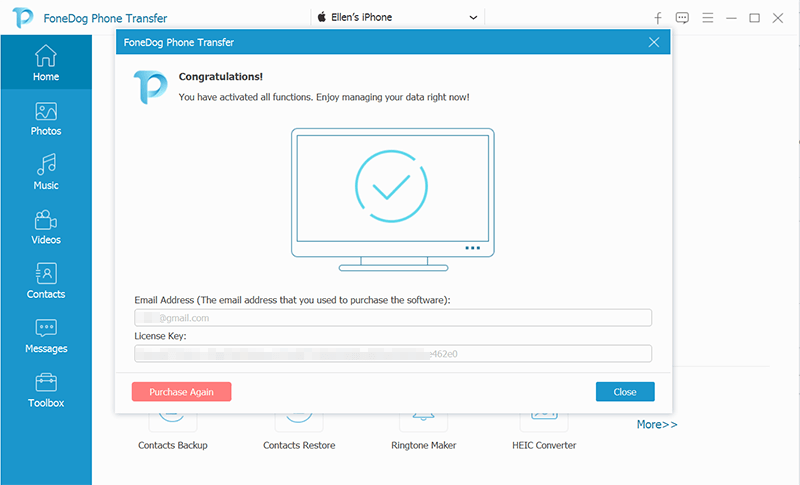The image size is (800, 485).
Task: Open the Photos section
Action: click(46, 118)
